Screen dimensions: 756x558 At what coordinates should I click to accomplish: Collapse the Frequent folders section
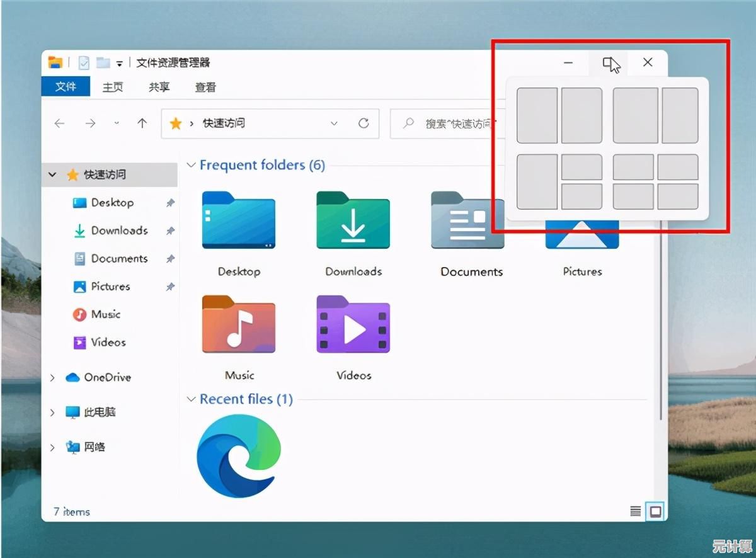coord(191,165)
